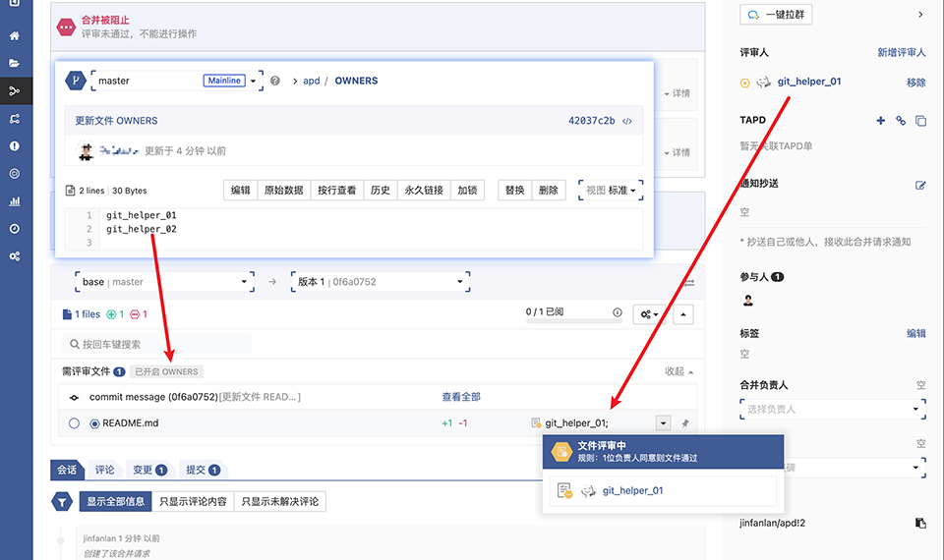Switch to the 变更 tab
This screenshot has width=944, height=560.
(x=147, y=470)
